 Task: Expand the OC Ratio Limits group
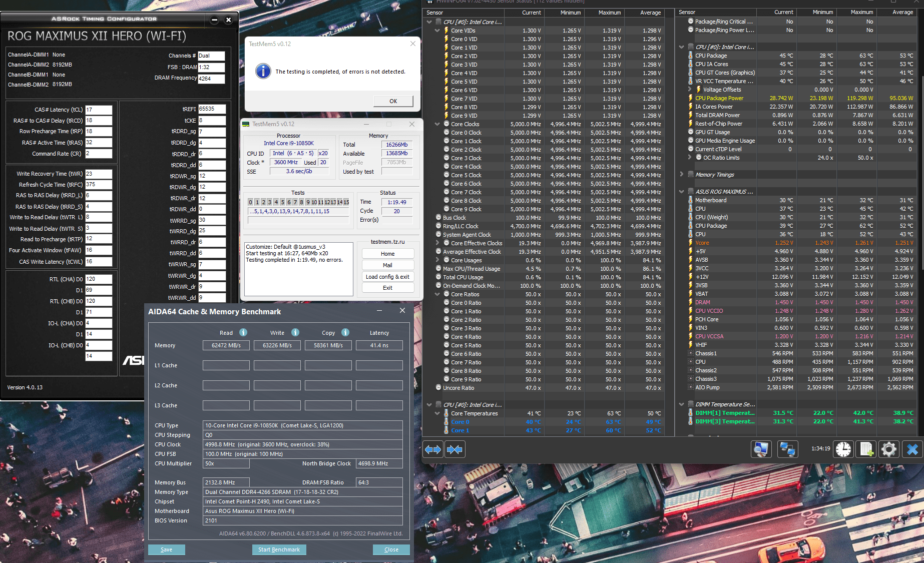pos(690,158)
